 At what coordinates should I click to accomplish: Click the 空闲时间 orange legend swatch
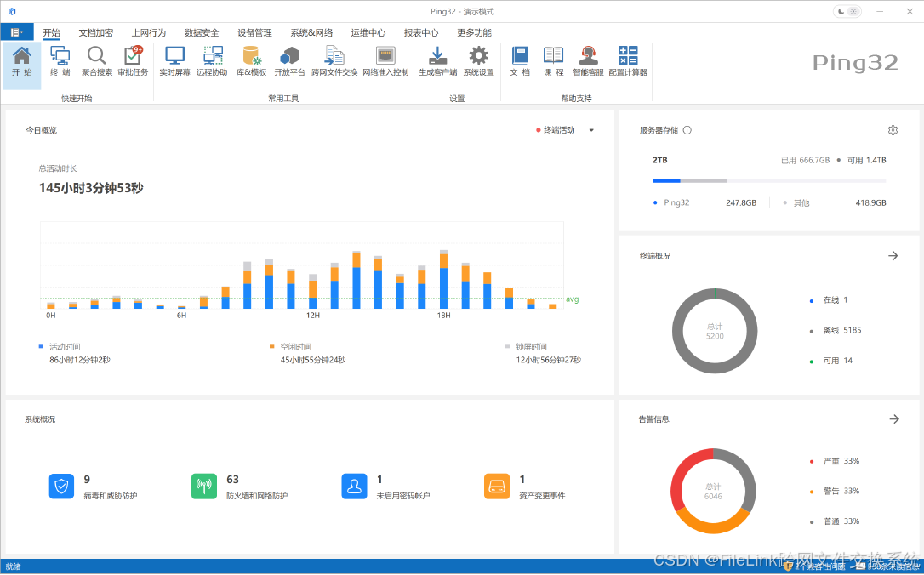271,346
